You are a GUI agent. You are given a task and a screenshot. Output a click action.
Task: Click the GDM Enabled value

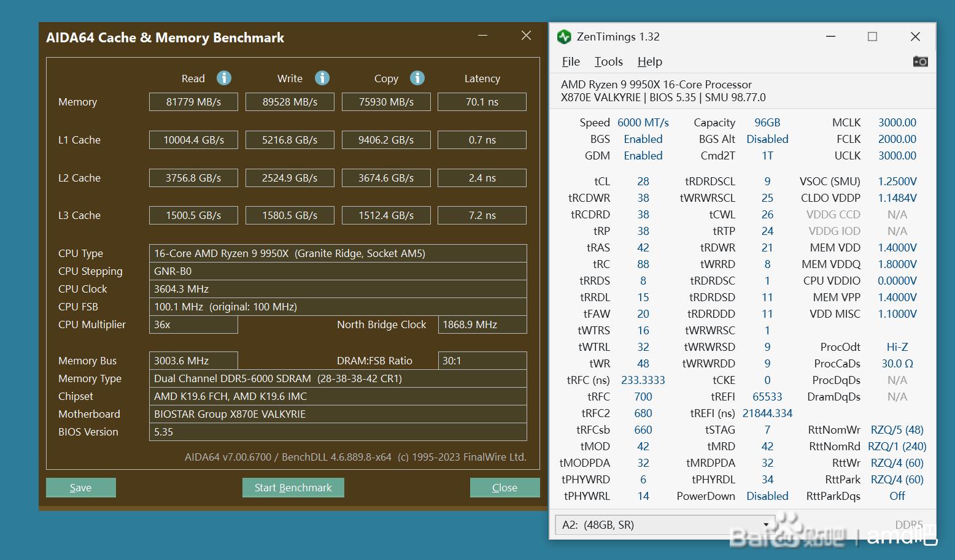coord(643,156)
